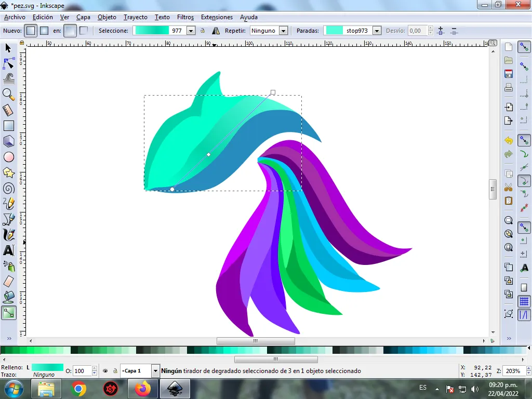The height and width of the screenshot is (399, 532).
Task: Click the delete stop button
Action: coord(454,31)
